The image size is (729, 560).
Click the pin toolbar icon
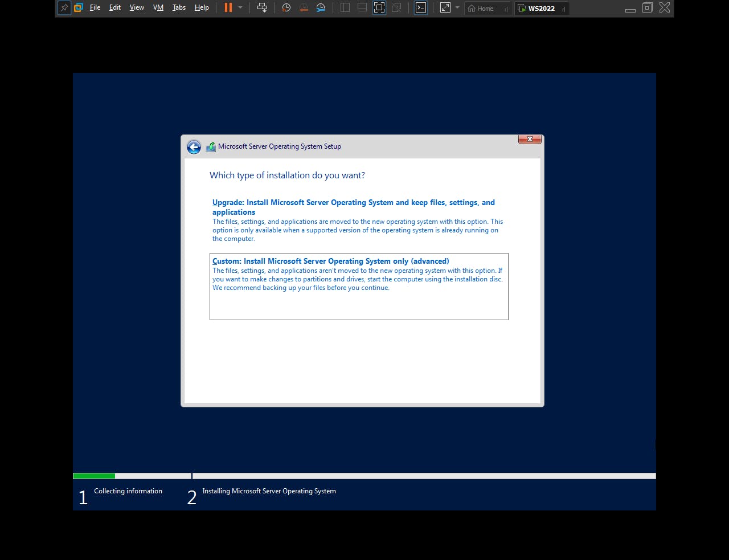tap(64, 8)
